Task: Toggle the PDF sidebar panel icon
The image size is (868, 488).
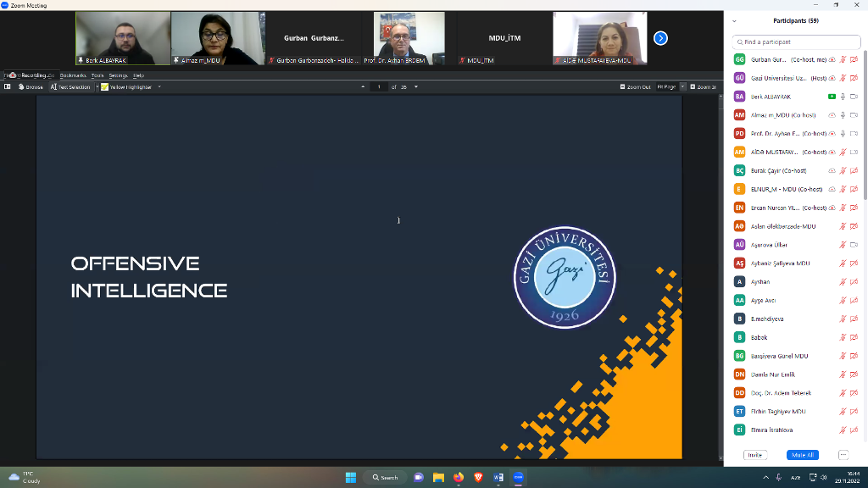Action: pyautogui.click(x=8, y=86)
